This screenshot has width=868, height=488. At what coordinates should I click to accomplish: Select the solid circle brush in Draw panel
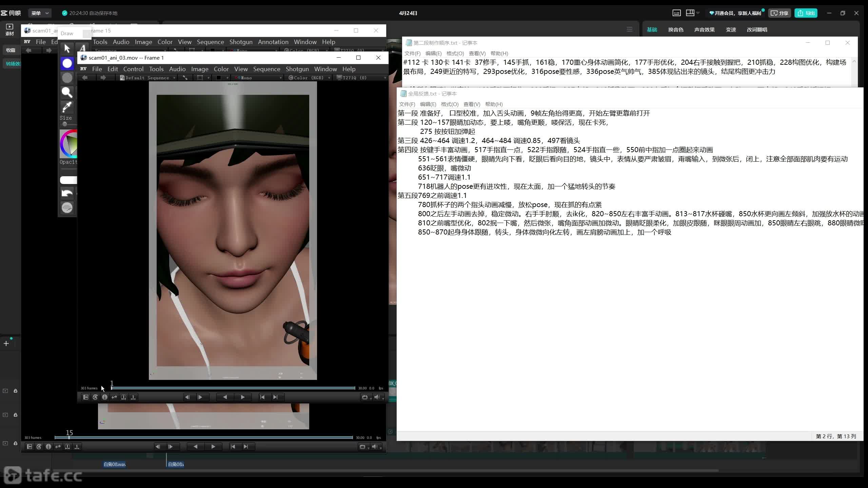click(67, 63)
